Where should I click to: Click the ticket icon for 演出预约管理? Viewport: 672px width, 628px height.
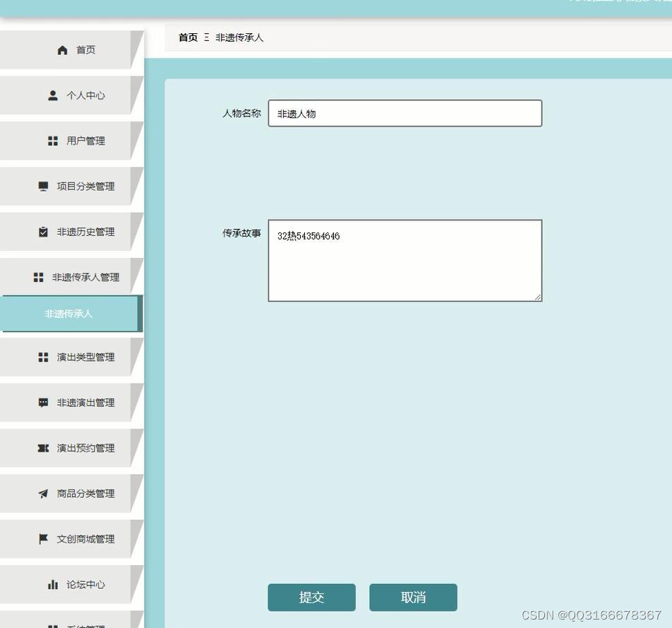pos(42,448)
